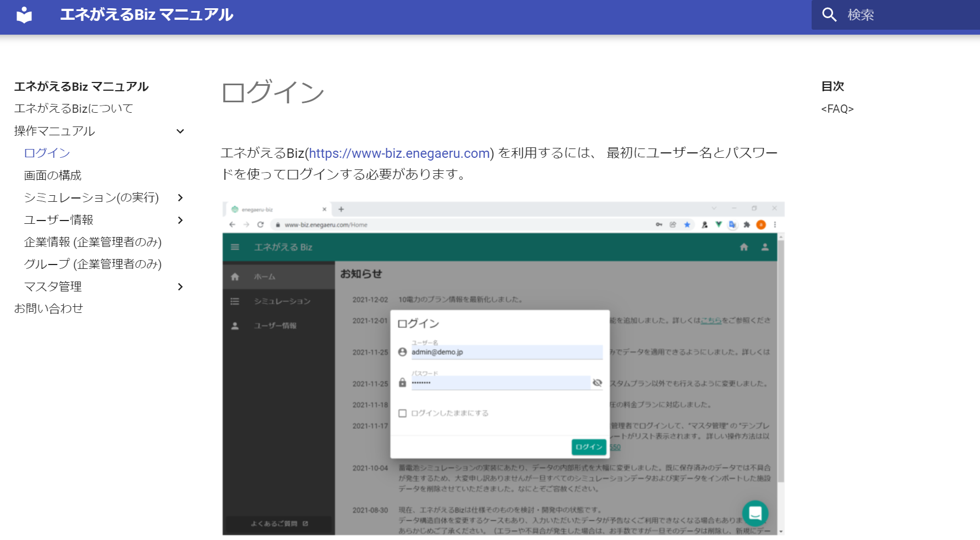Click the お知らせ heading in screenshot
Screen dimensions: 980x540
click(x=361, y=274)
